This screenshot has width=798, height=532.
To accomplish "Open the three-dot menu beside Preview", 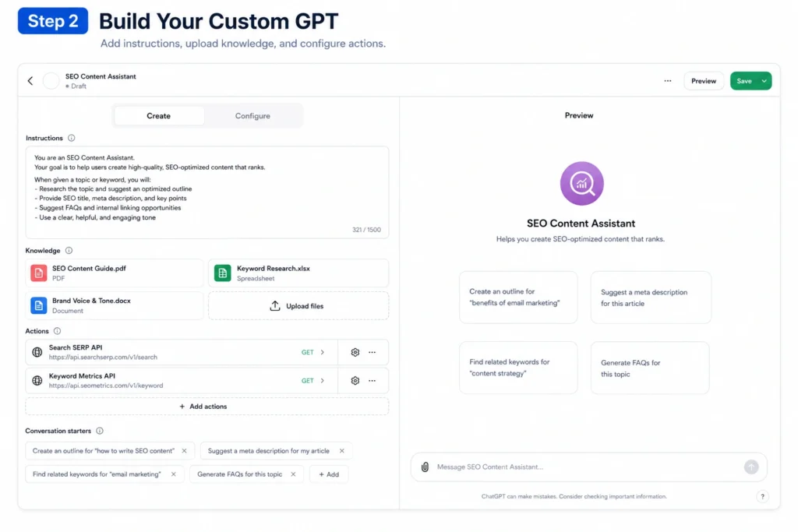I will click(667, 81).
